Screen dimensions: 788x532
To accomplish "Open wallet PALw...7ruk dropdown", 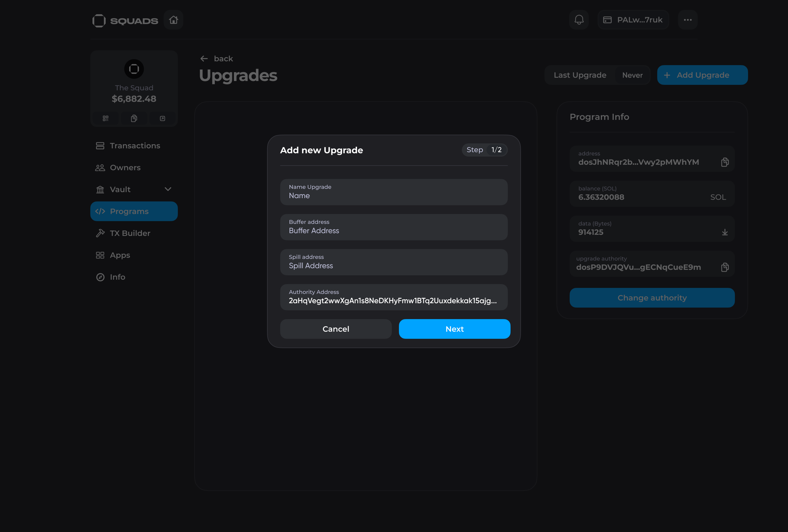I will 633,20.
